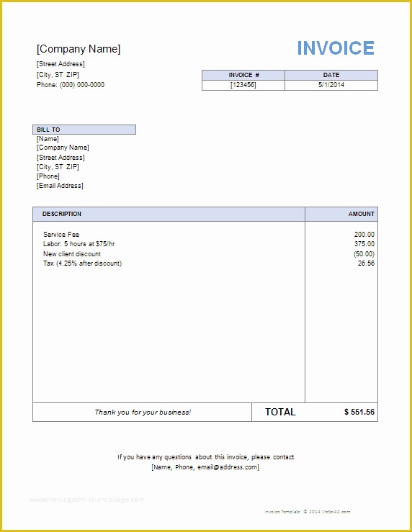
Task: Click the $ 551.56 total value
Action: tap(359, 412)
